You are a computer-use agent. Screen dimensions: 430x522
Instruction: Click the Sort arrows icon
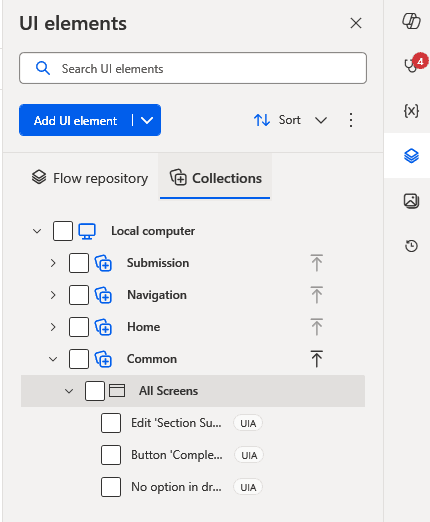pyautogui.click(x=262, y=120)
